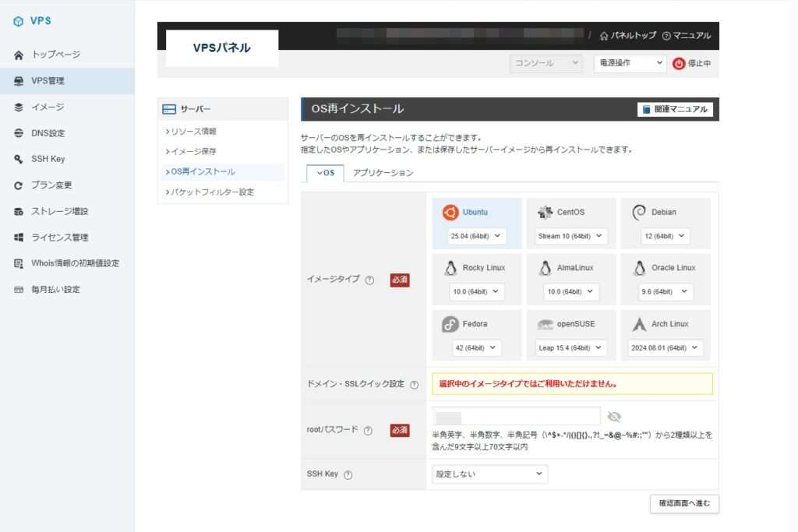798x532 pixels.
Task: Open パケットフィルター設定 link
Action: click(x=212, y=192)
